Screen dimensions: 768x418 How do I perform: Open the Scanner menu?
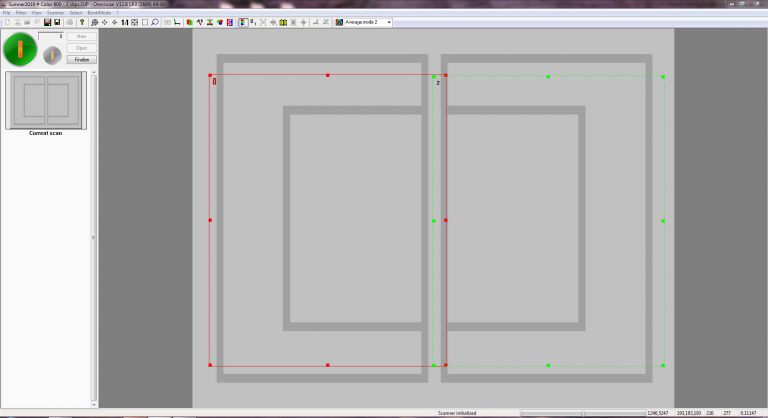point(55,12)
